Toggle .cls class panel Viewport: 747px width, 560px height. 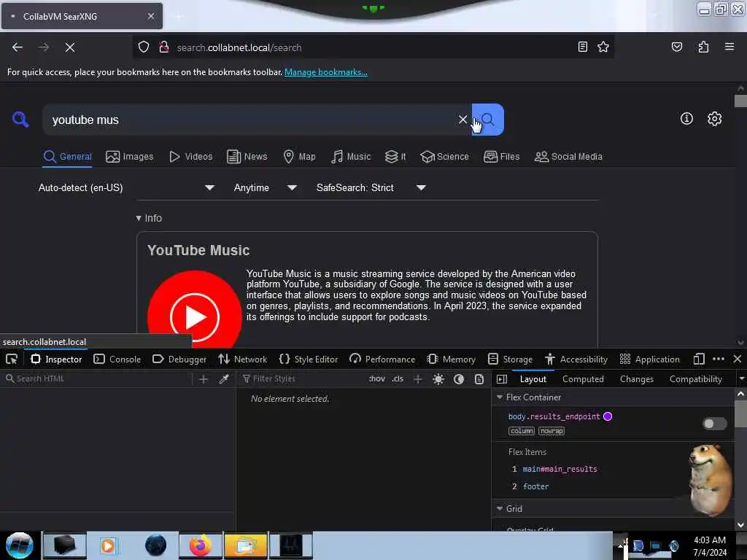click(x=398, y=379)
